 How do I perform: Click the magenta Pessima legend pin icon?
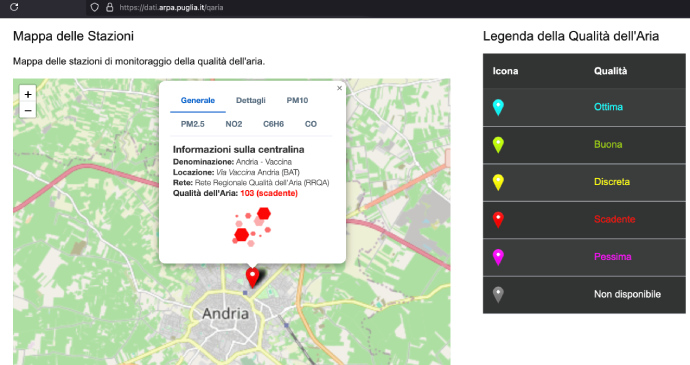click(498, 257)
